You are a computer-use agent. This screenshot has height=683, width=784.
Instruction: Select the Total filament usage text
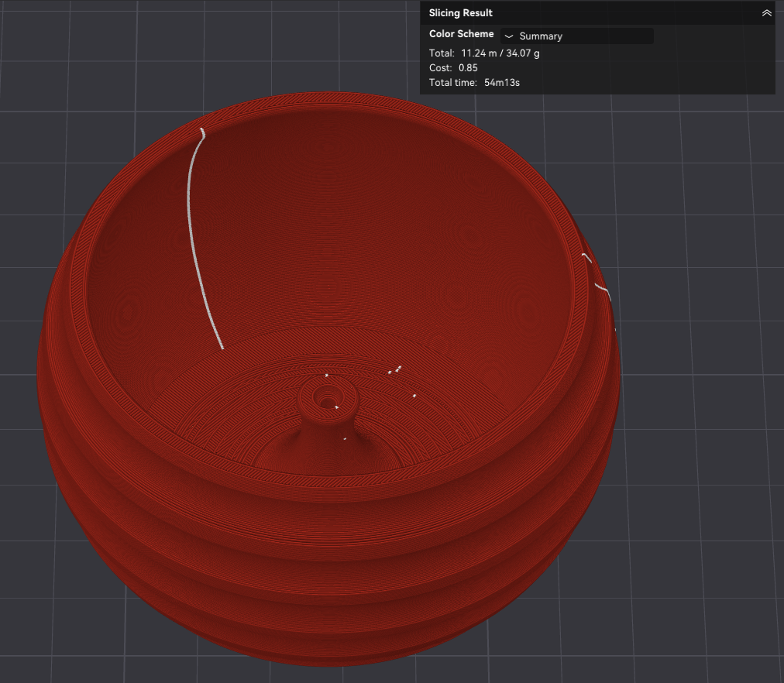[484, 53]
